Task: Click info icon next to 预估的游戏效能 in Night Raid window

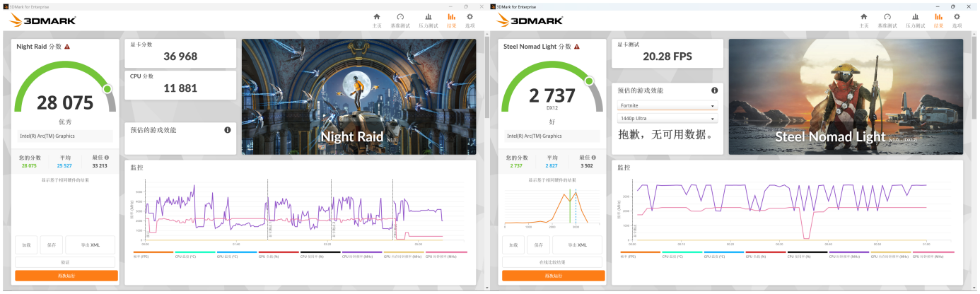Action: [x=228, y=130]
